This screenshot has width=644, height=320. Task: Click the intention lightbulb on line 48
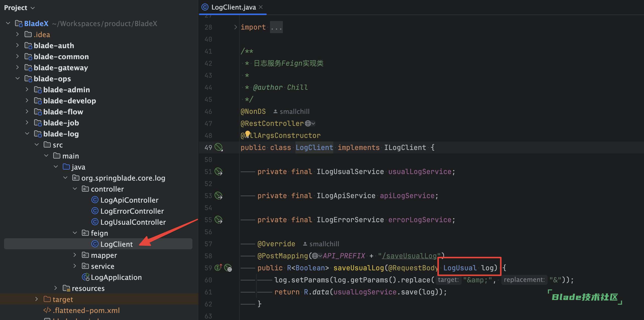[x=247, y=134]
